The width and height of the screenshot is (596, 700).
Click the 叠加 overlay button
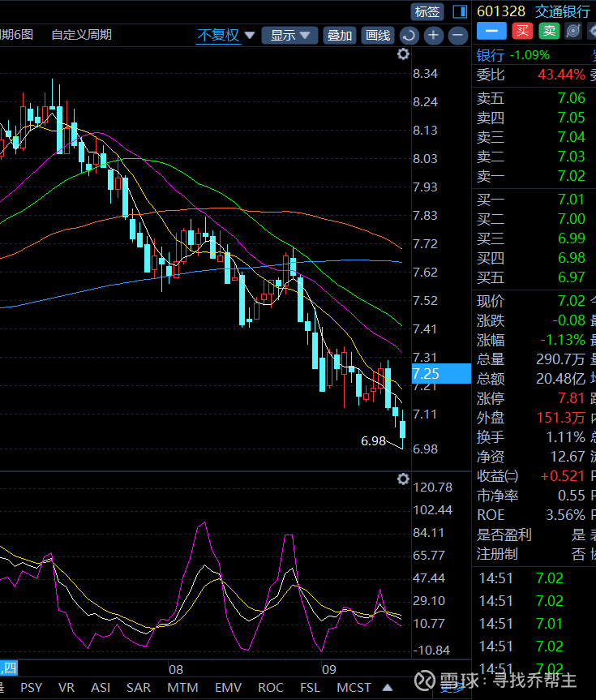(339, 35)
